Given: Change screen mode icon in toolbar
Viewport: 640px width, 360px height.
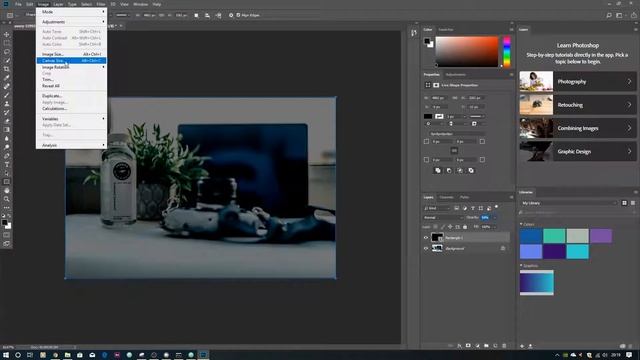Looking at the screenshot, I should tap(7, 244).
